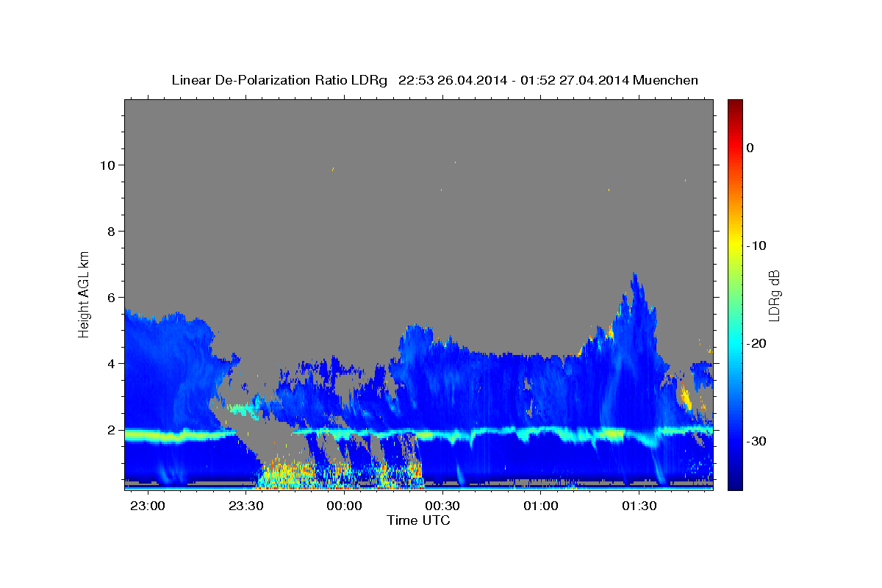Click the '23:00' time tick label
The height and width of the screenshot is (588, 882).
tap(149, 506)
